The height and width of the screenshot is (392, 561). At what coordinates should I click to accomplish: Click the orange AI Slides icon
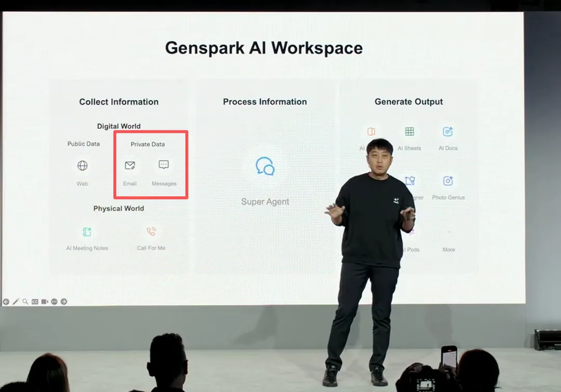coord(371,132)
